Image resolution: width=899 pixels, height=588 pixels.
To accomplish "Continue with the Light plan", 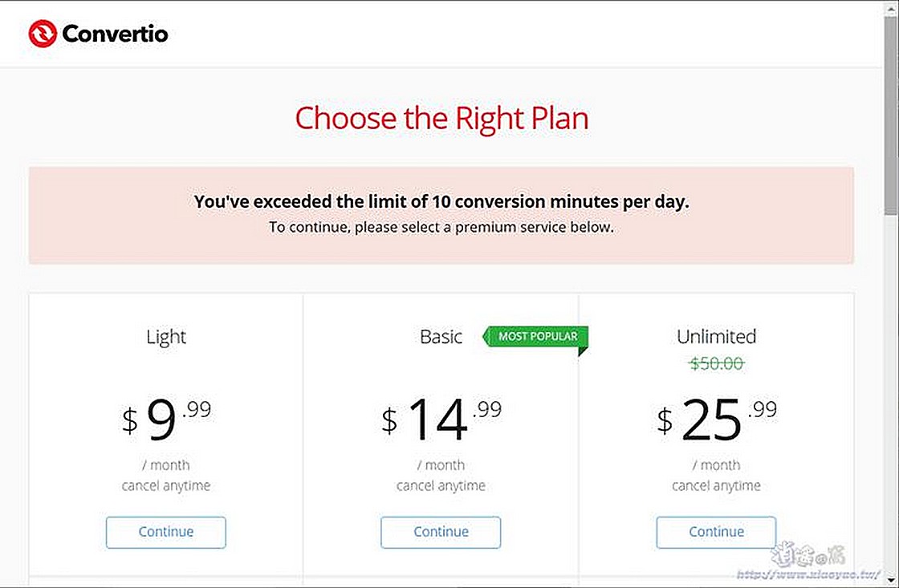I will [x=165, y=533].
